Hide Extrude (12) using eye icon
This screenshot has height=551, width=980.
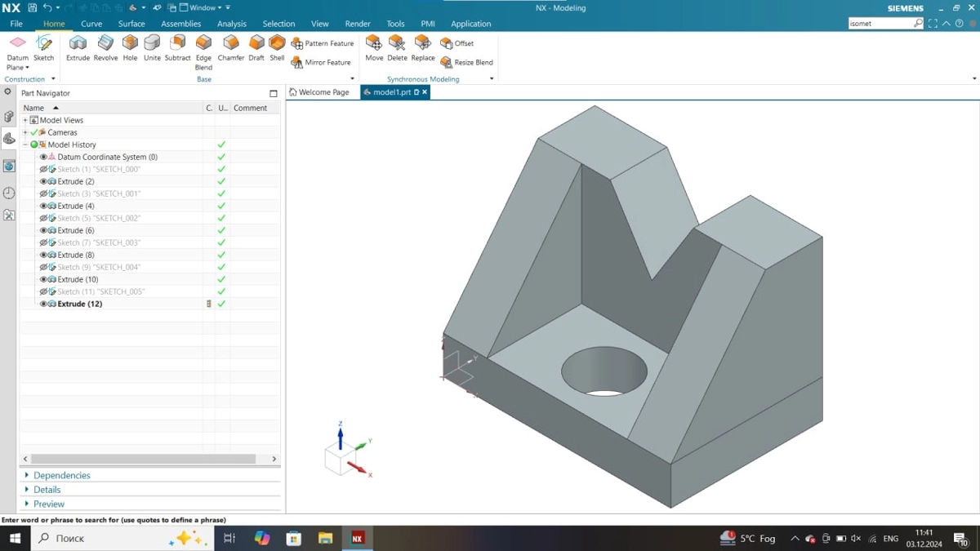(44, 304)
